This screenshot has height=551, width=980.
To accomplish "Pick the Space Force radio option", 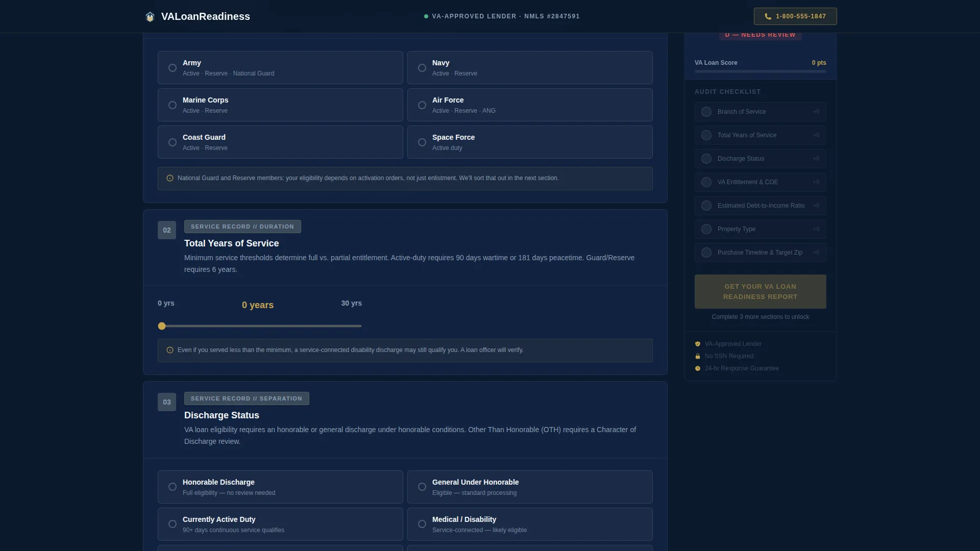I will point(530,142).
